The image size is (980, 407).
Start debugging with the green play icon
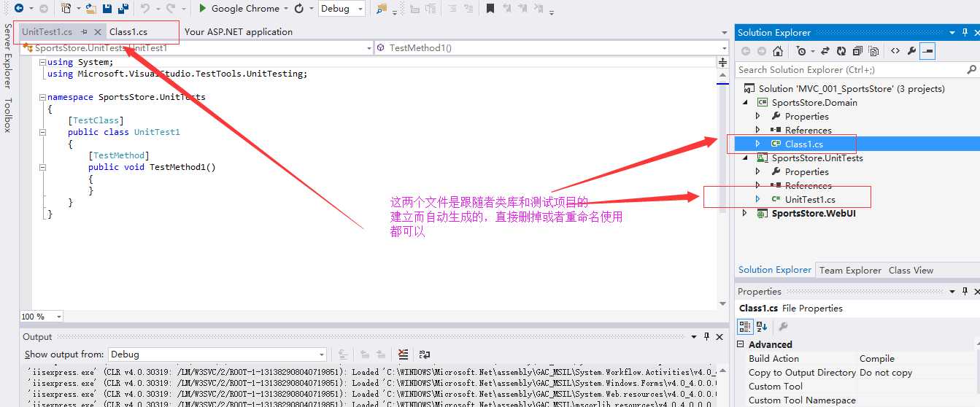[203, 9]
